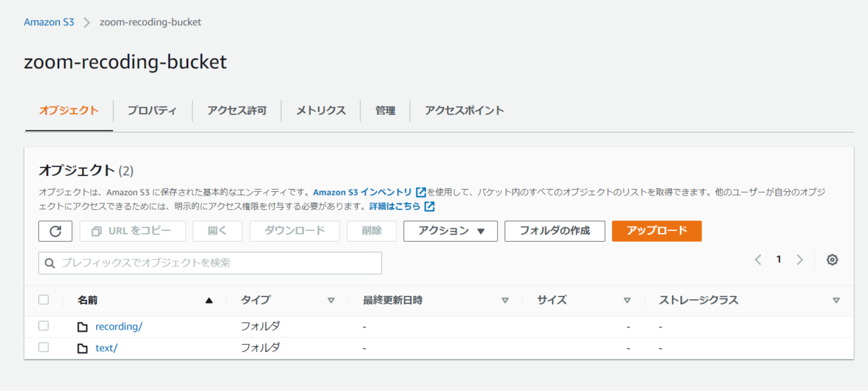Open the 管理 tab

tap(385, 111)
